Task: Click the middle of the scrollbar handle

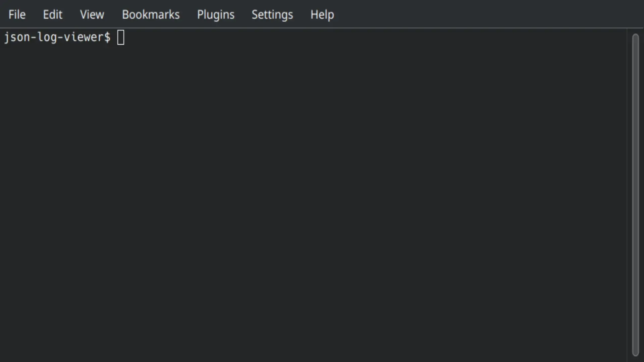Action: [635, 195]
